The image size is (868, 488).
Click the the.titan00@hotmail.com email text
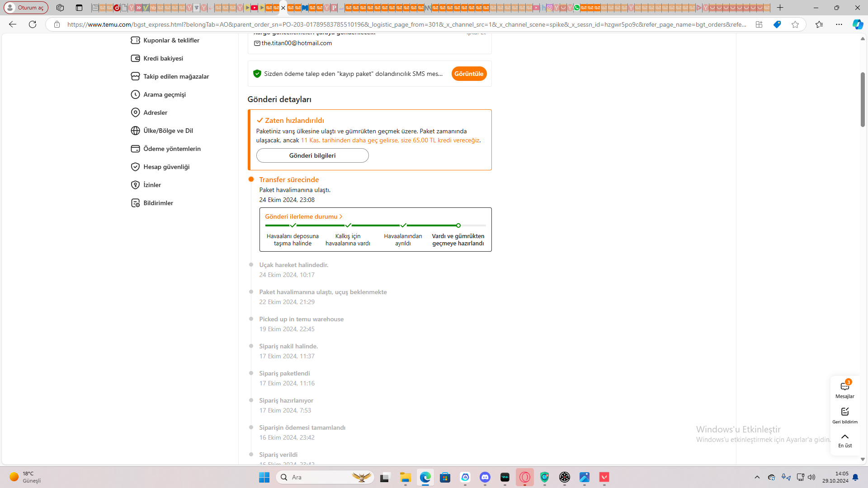297,43
